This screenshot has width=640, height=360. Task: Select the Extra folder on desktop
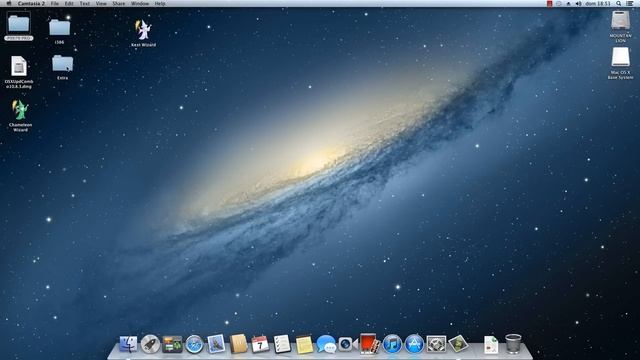(62, 67)
